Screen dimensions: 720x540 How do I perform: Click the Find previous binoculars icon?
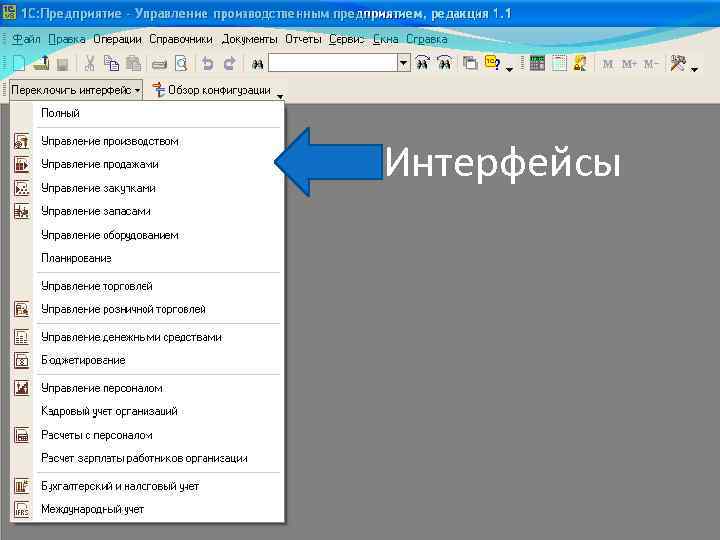pos(444,63)
